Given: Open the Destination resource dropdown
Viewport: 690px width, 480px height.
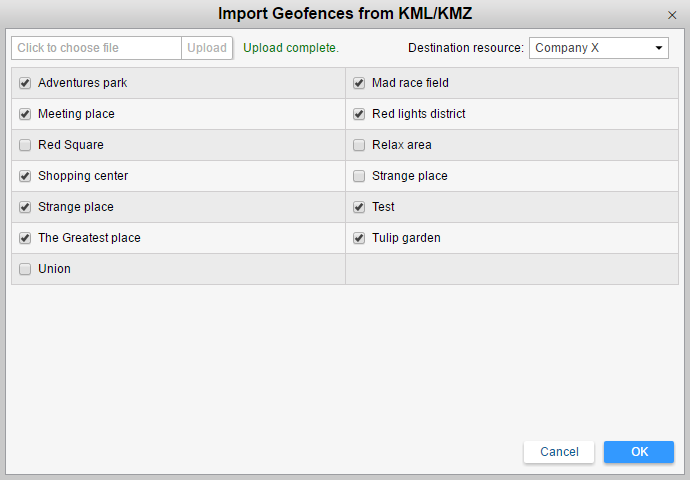Looking at the screenshot, I should [598, 48].
